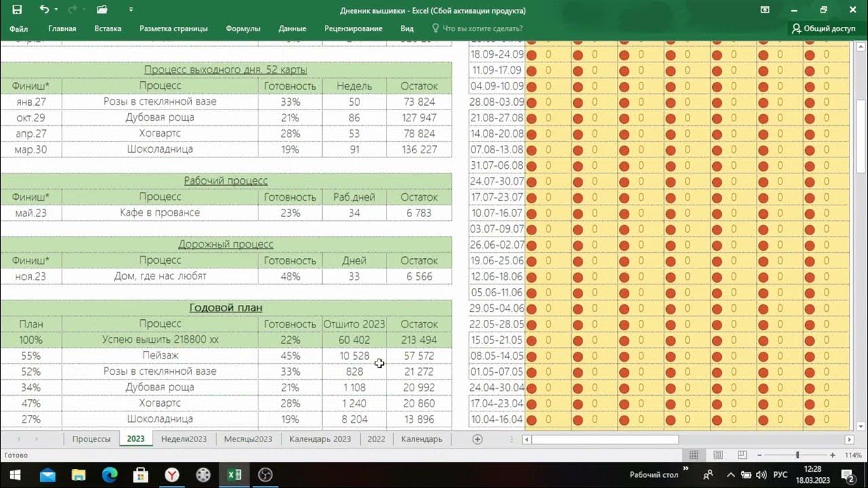Open the Вид ribbon tab
Image resolution: width=868 pixels, height=488 pixels.
click(407, 29)
